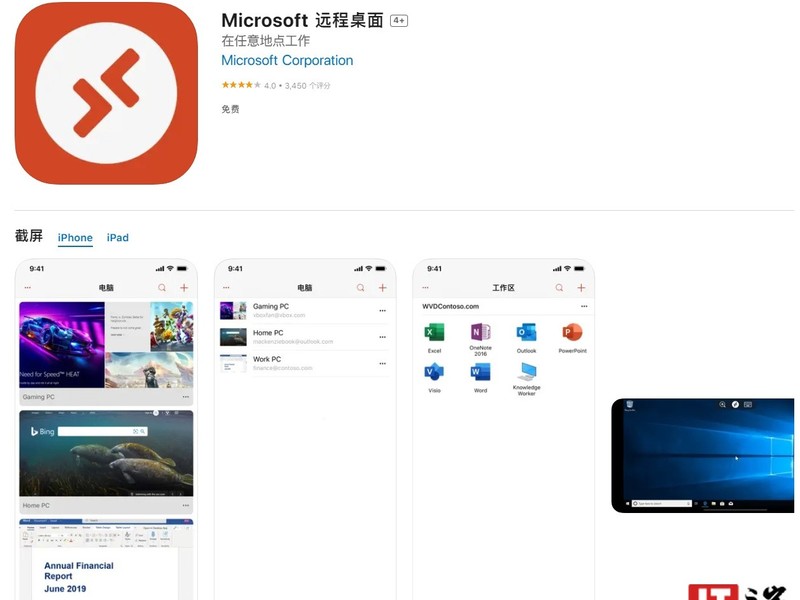Viewport: 800px width, 600px height.
Task: Tap the three-dot menu in first phone header
Action: pyautogui.click(x=28, y=288)
